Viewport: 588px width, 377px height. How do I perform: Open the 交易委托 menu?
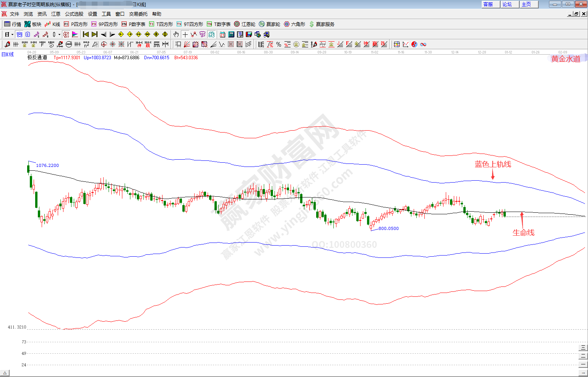click(x=138, y=14)
